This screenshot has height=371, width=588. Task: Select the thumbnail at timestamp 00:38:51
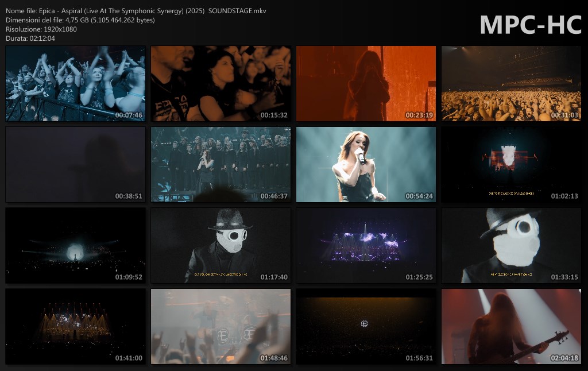(x=75, y=165)
